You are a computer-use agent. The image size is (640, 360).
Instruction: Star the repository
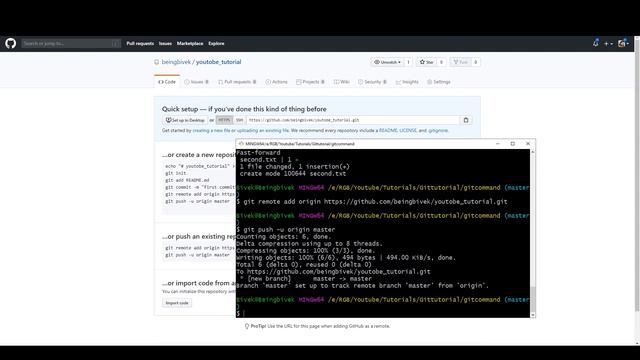click(427, 62)
